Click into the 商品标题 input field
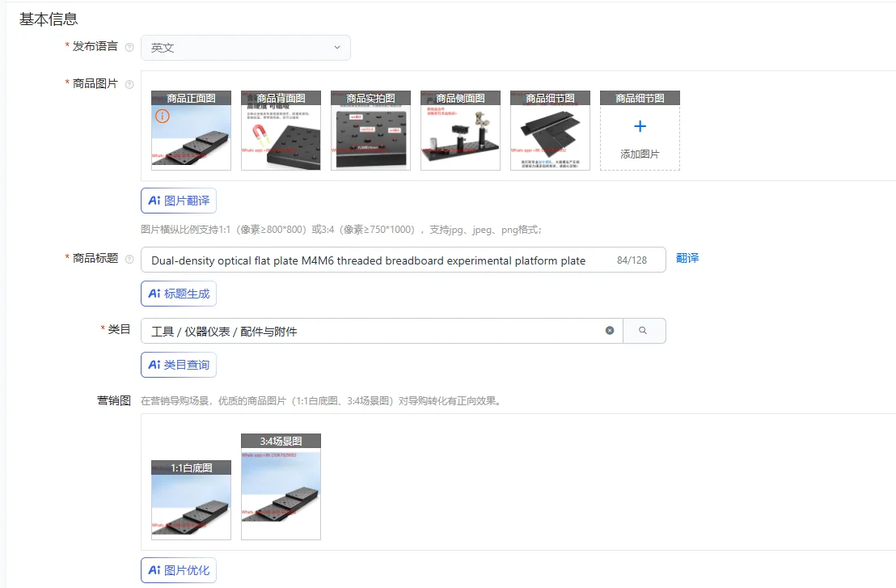896x588 pixels. (403, 260)
